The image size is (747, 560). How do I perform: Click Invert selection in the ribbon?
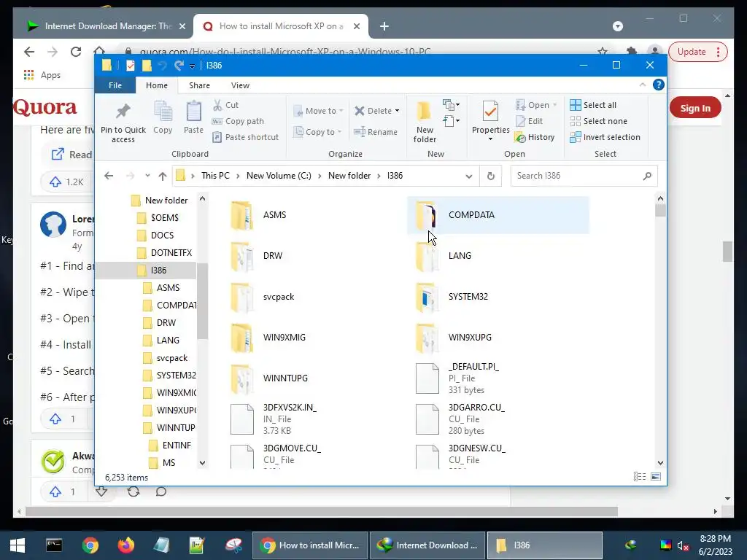click(605, 137)
